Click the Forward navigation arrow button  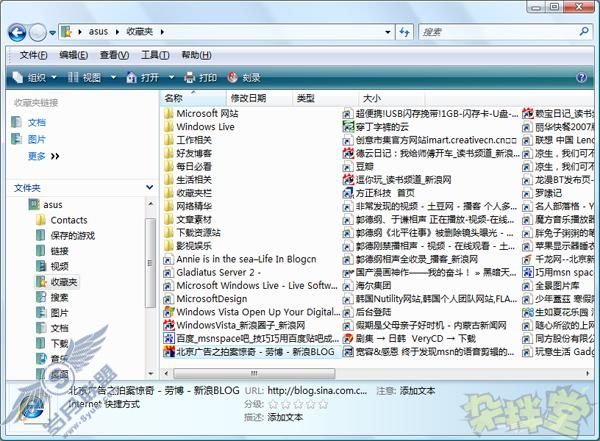(38, 33)
